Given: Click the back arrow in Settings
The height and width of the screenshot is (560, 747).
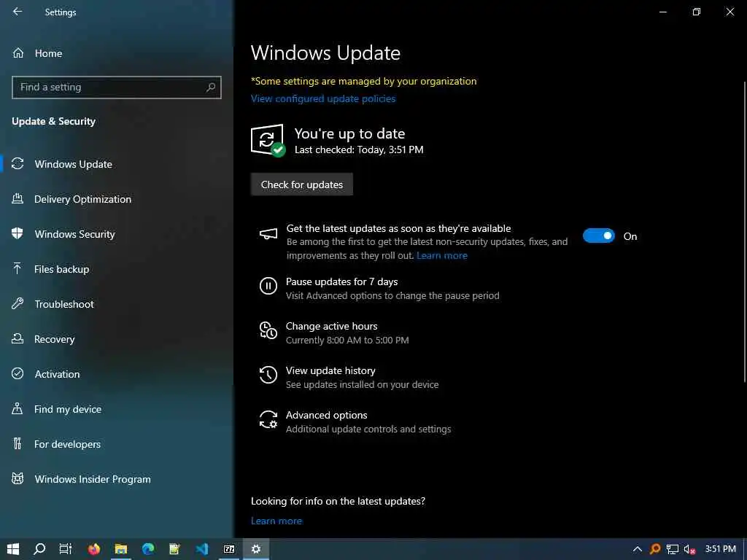Looking at the screenshot, I should [18, 12].
